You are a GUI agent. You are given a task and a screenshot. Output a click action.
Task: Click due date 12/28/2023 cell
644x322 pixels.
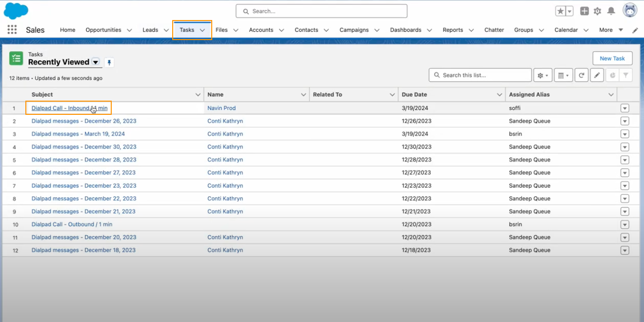tap(416, 160)
